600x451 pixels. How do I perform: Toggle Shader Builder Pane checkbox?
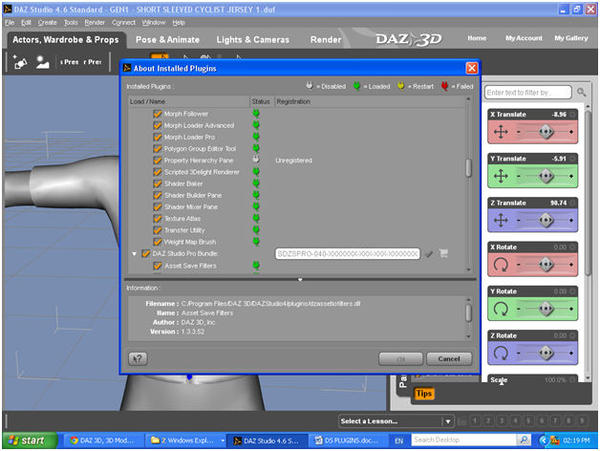click(x=157, y=195)
